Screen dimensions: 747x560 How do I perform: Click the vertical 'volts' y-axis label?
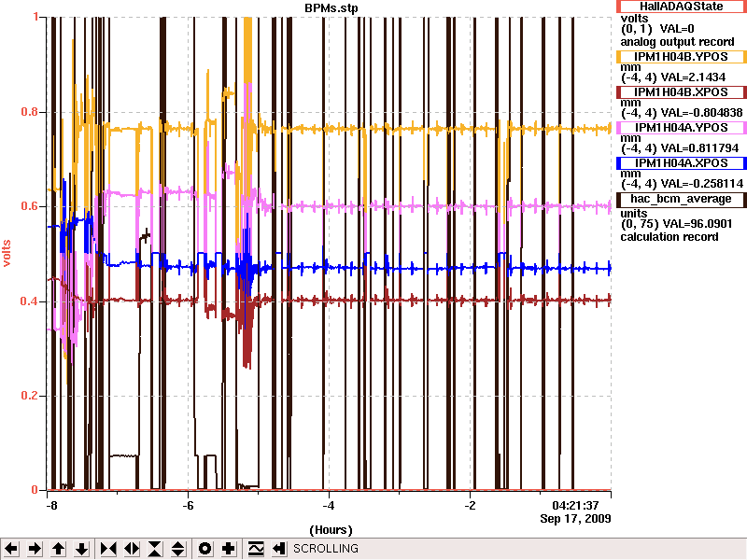coord(7,253)
